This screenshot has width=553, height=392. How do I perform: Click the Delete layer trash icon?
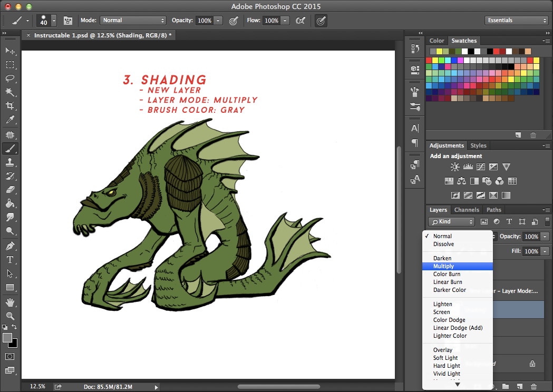[x=535, y=386]
